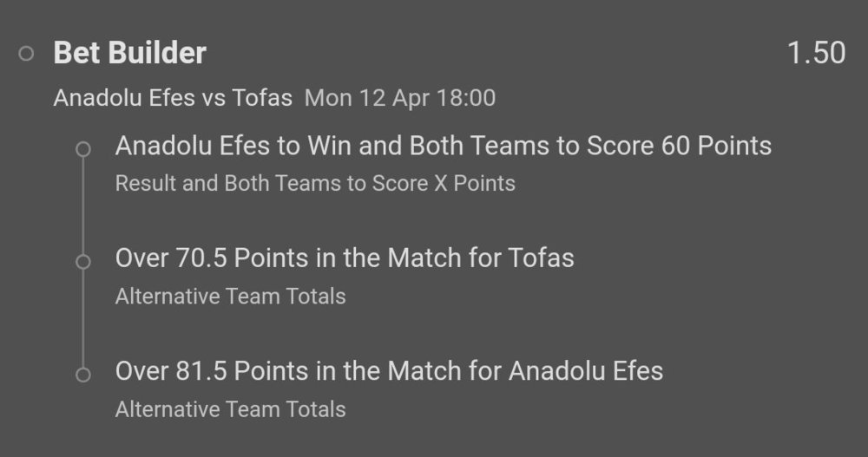The height and width of the screenshot is (457, 868).
Task: Select Over 81.5 Points for Anadolu Efes leg
Action: (x=389, y=371)
